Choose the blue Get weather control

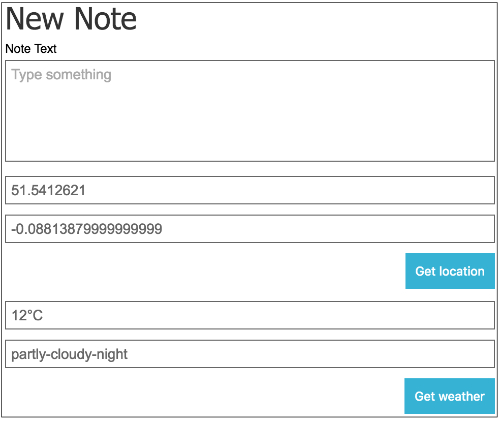click(x=449, y=396)
